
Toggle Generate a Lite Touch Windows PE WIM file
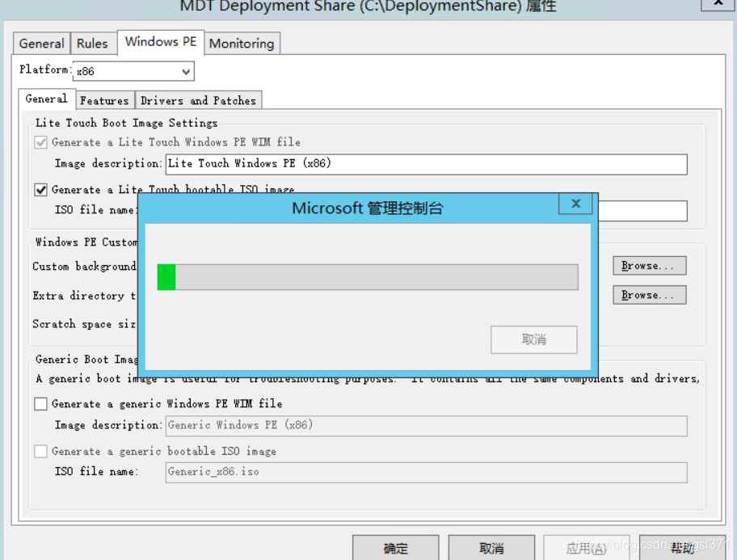coord(41,142)
